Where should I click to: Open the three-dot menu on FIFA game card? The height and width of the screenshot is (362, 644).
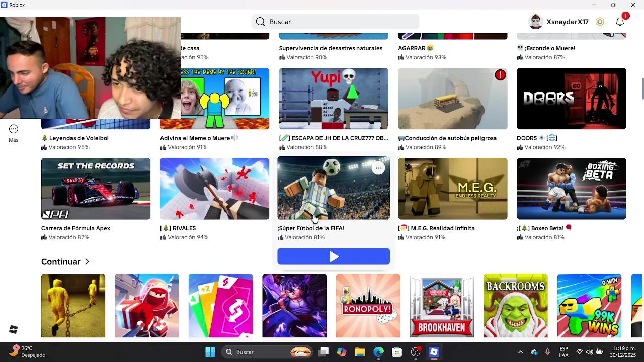[x=378, y=168]
